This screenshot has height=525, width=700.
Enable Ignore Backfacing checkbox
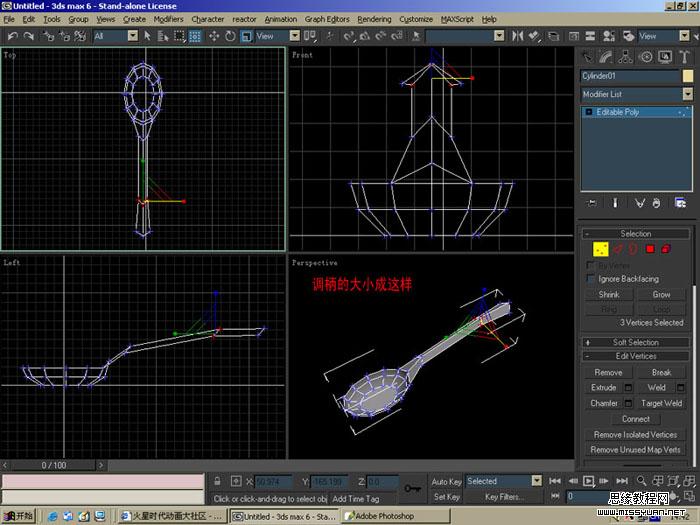591,279
